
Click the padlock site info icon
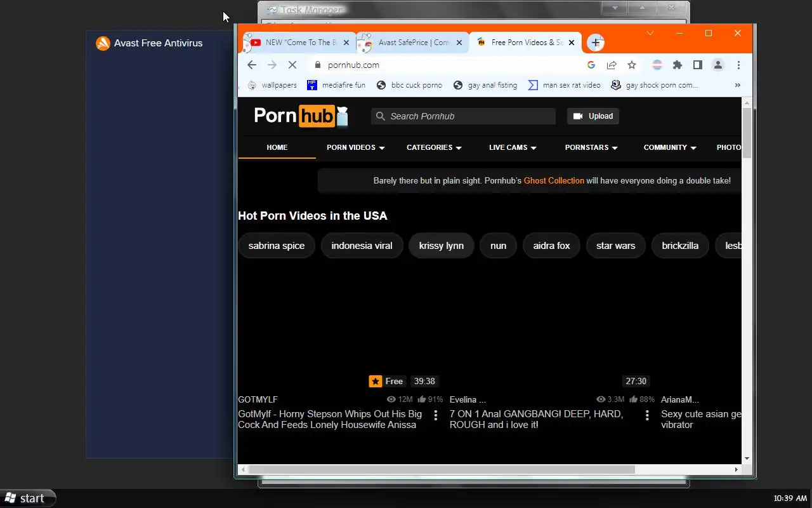tap(318, 65)
